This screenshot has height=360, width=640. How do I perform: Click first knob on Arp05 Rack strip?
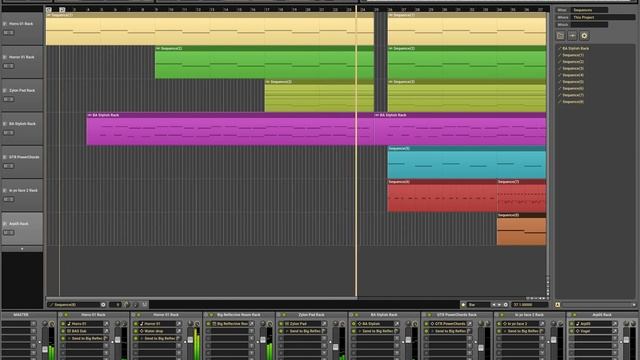click(626, 324)
